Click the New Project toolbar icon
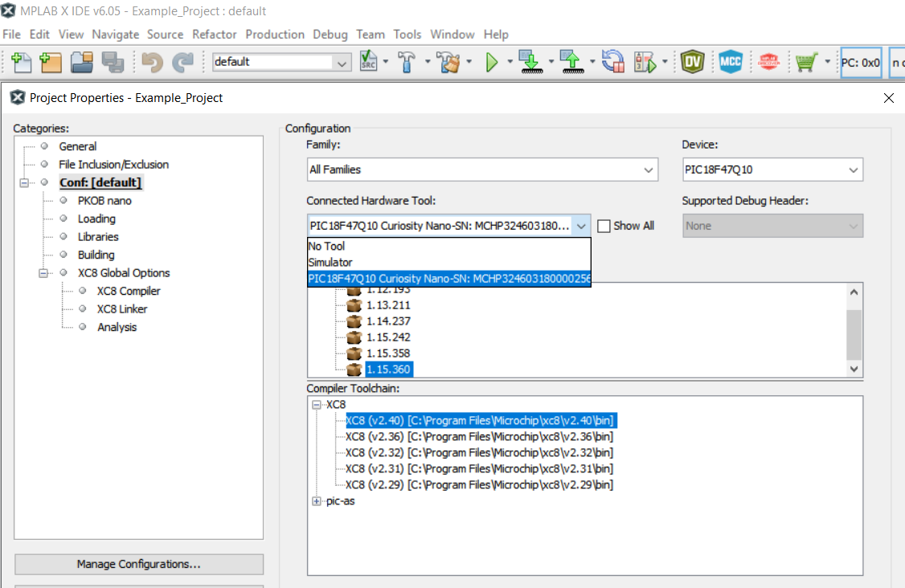Viewport: 905px width, 588px height. [51, 62]
